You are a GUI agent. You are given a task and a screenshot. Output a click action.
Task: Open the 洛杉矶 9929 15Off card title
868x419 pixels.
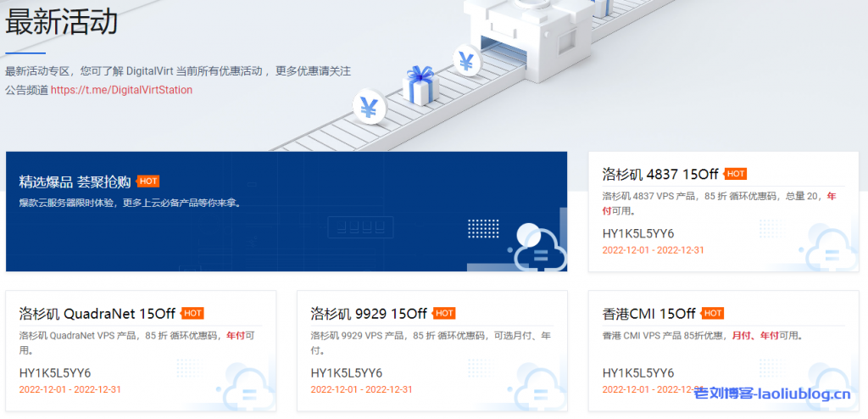(x=369, y=314)
